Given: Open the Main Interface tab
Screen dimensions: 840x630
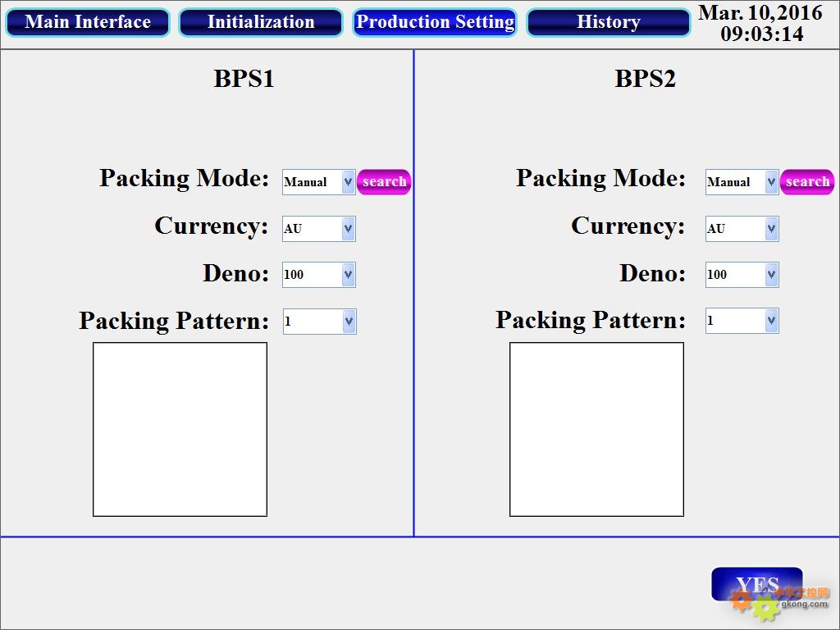Looking at the screenshot, I should 87,22.
